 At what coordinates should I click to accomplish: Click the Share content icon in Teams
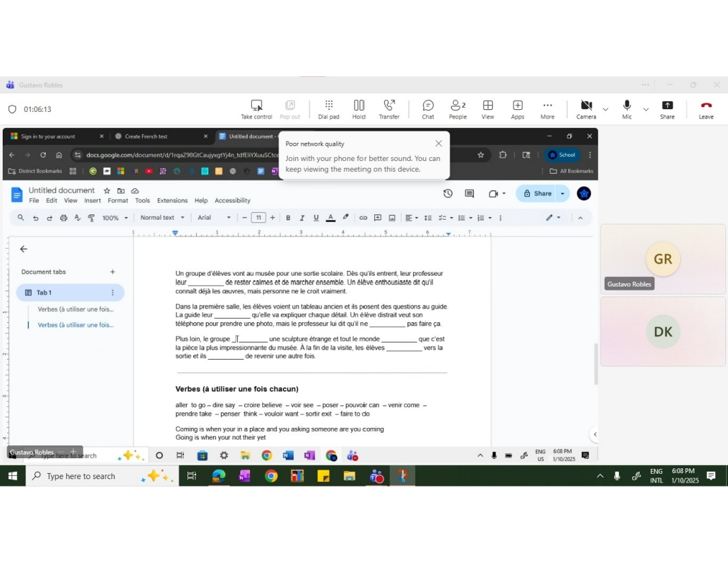(667, 110)
